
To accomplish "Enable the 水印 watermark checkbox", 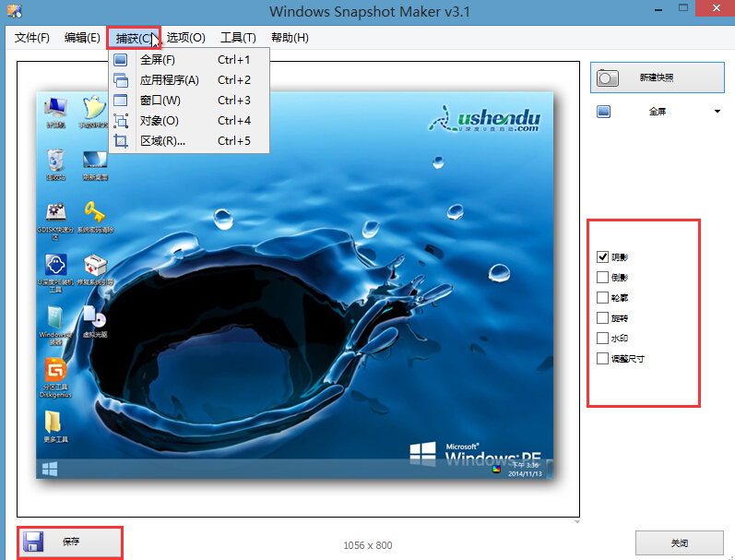I will (x=602, y=339).
